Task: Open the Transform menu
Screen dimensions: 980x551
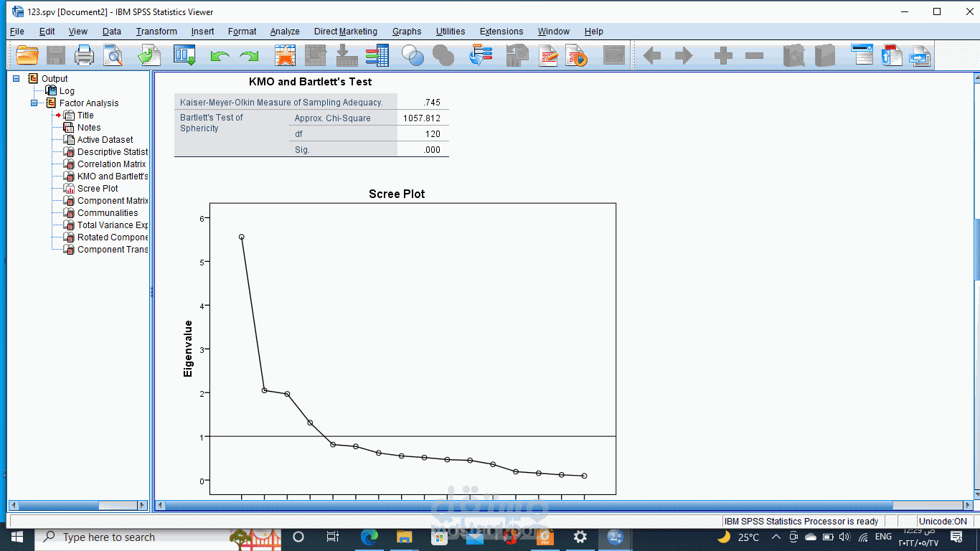Action: (156, 32)
